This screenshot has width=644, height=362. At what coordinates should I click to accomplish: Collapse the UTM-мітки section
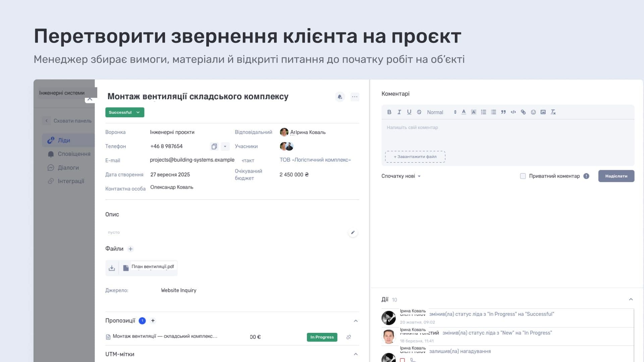356,354
